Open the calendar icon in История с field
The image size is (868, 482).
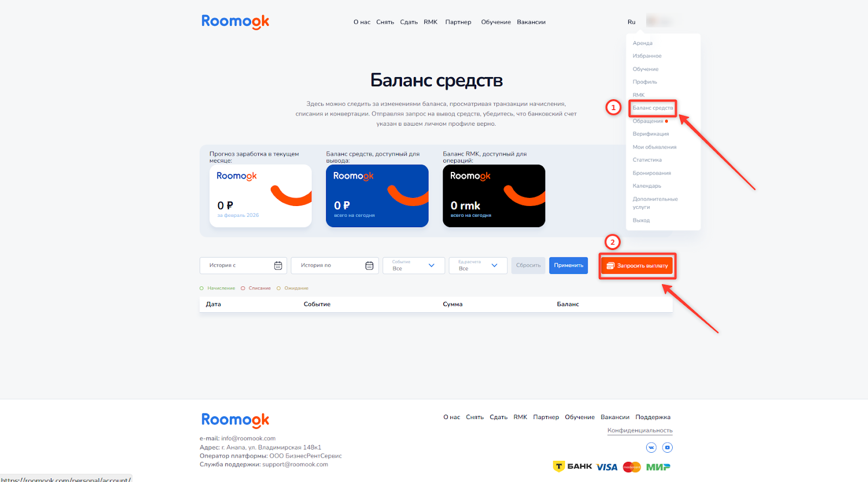278,266
